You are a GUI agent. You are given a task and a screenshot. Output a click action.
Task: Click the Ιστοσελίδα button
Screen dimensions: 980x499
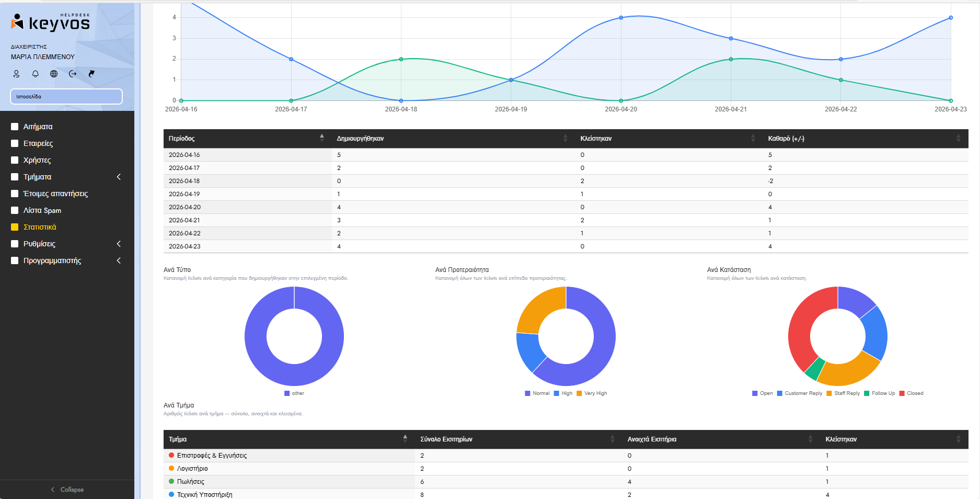pos(66,96)
